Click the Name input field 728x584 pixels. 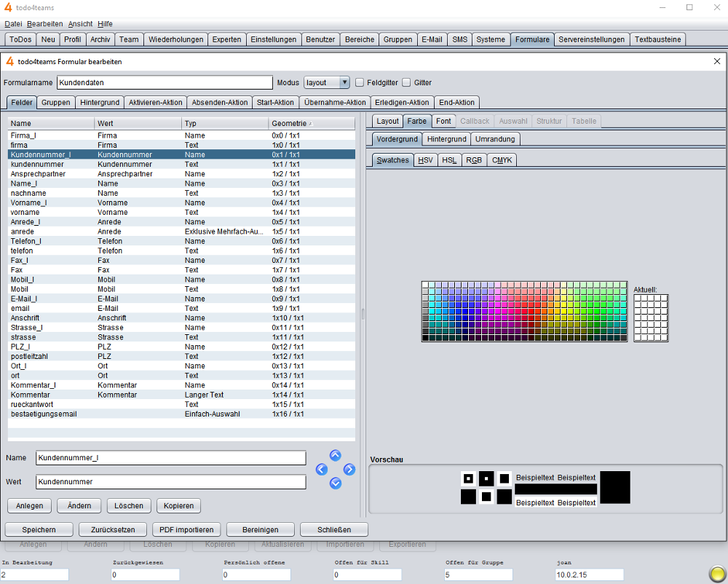(170, 458)
